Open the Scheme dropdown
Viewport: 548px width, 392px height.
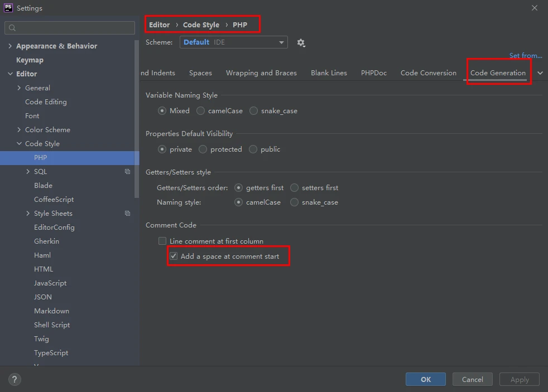[x=233, y=42]
